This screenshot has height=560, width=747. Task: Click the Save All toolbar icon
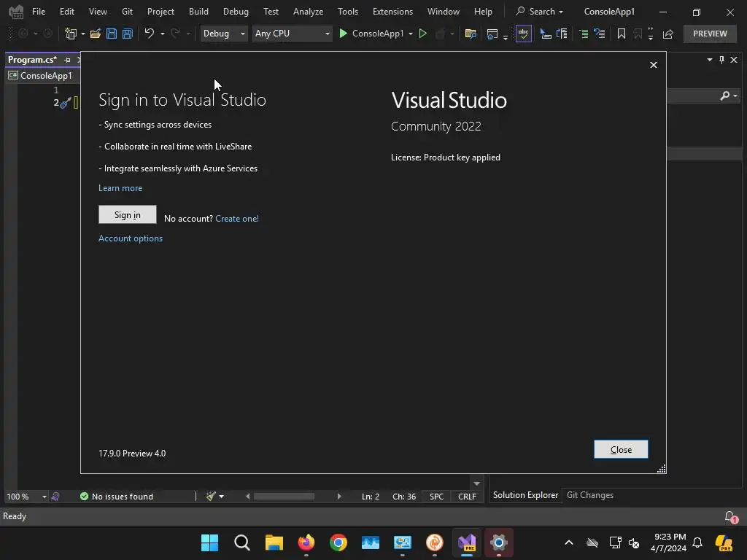tap(128, 34)
